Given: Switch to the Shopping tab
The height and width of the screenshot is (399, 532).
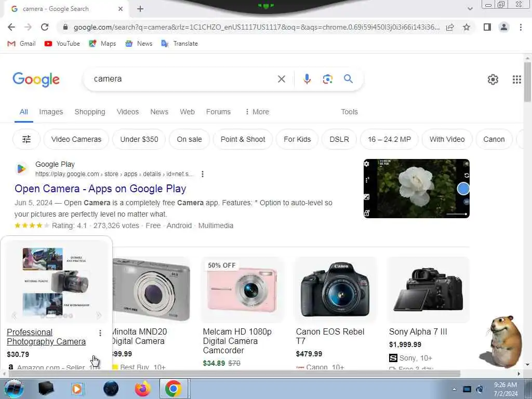Looking at the screenshot, I should click(90, 112).
